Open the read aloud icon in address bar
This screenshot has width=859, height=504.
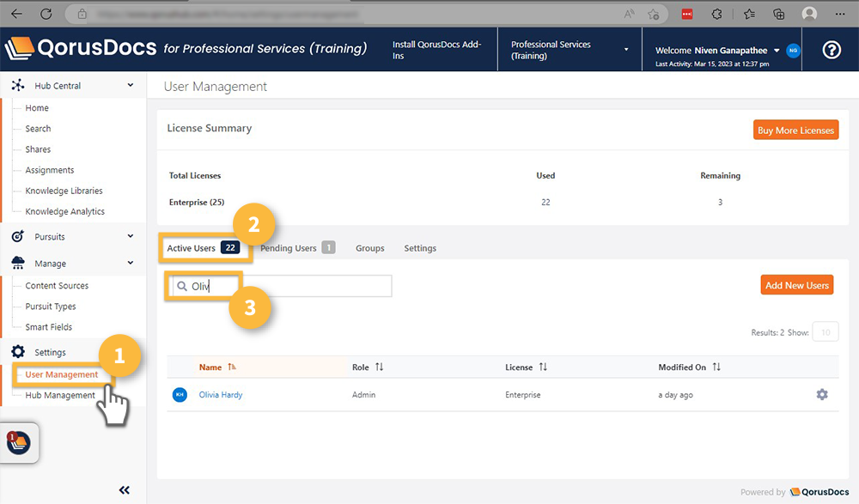coord(629,15)
